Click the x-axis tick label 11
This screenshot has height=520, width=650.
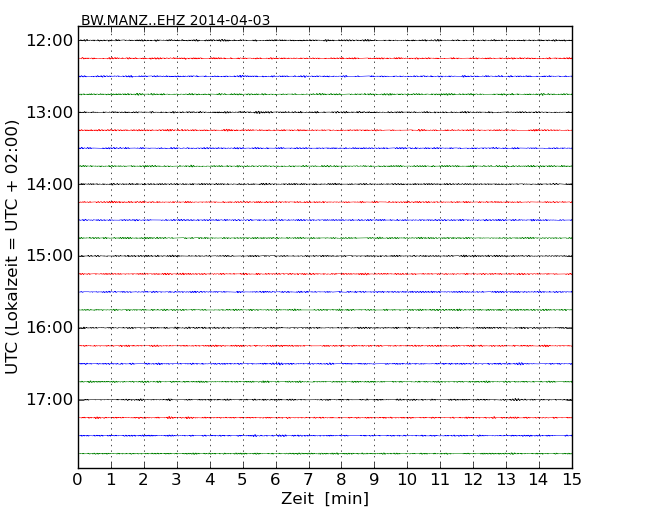pyautogui.click(x=440, y=480)
